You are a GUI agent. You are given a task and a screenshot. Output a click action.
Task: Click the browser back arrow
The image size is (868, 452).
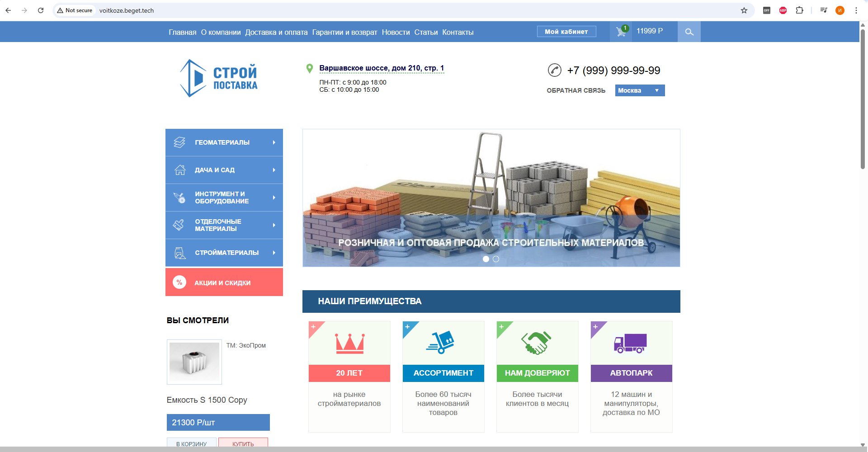pyautogui.click(x=8, y=10)
